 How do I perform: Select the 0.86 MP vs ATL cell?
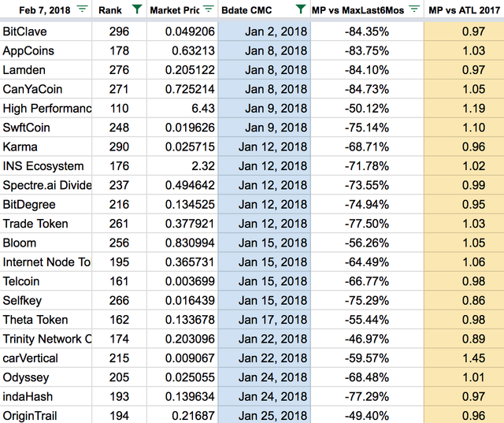tap(464, 300)
